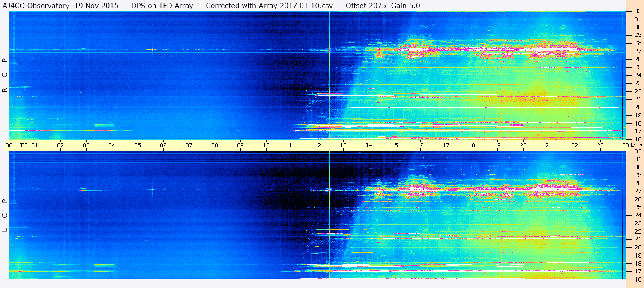Select hour 11 on the UTC time axis
Image resolution: width=644 pixels, height=288 pixels.
click(292, 145)
